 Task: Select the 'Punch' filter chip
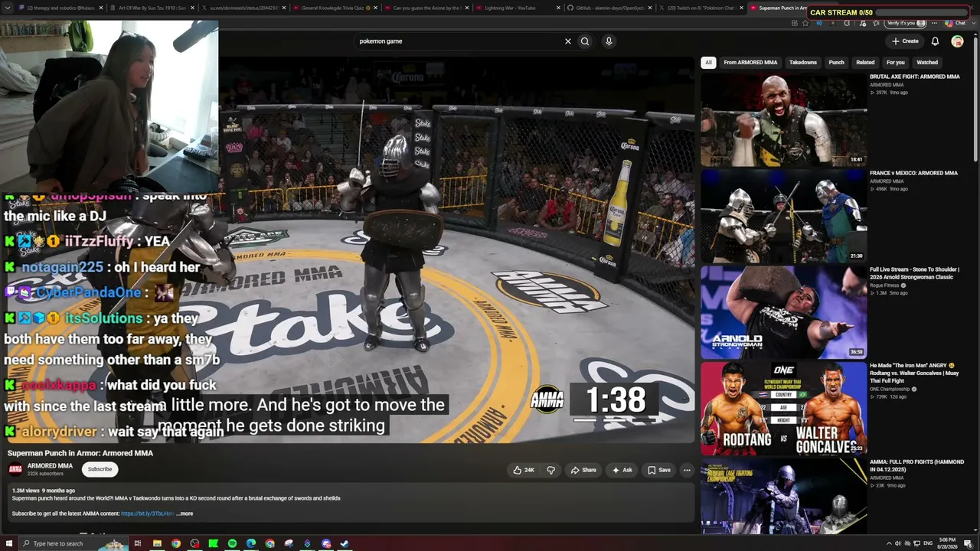(x=836, y=63)
